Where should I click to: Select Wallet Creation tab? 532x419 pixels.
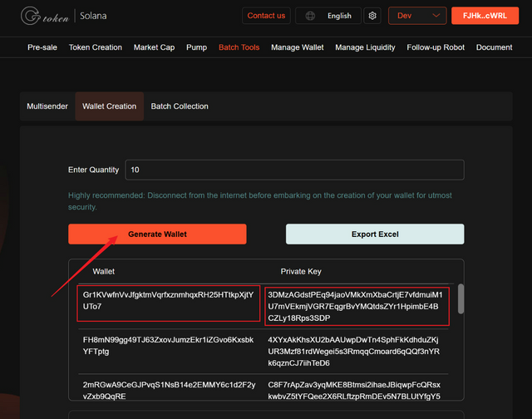point(109,106)
